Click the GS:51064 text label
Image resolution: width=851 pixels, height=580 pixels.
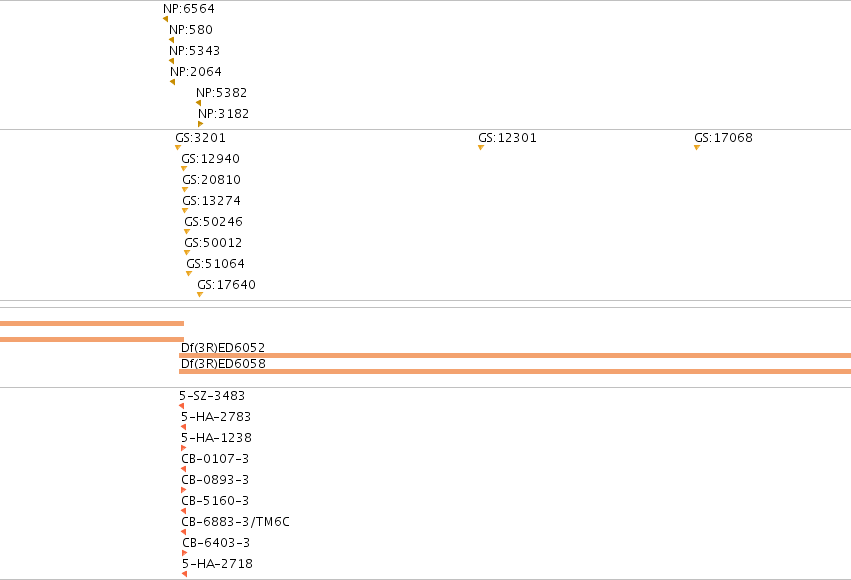tap(215, 264)
